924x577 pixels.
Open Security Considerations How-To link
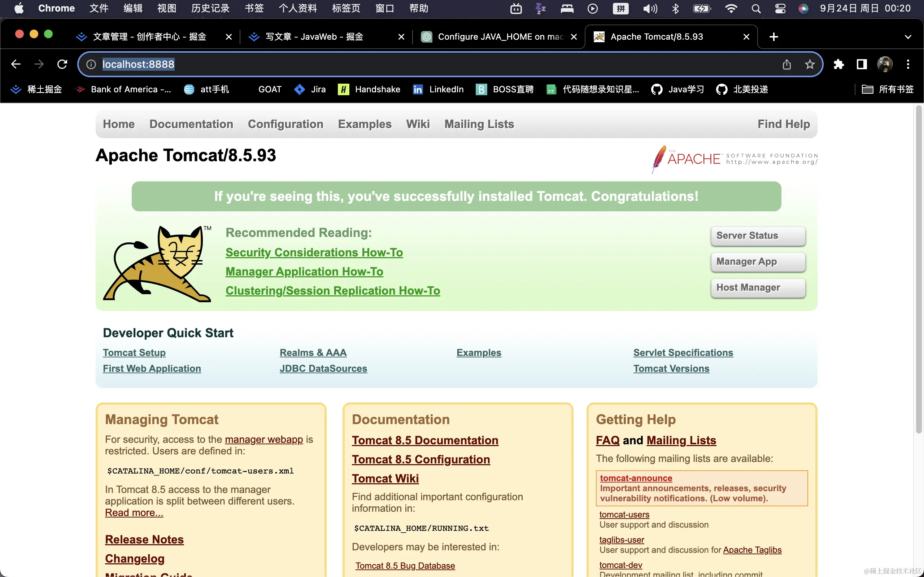[314, 252]
